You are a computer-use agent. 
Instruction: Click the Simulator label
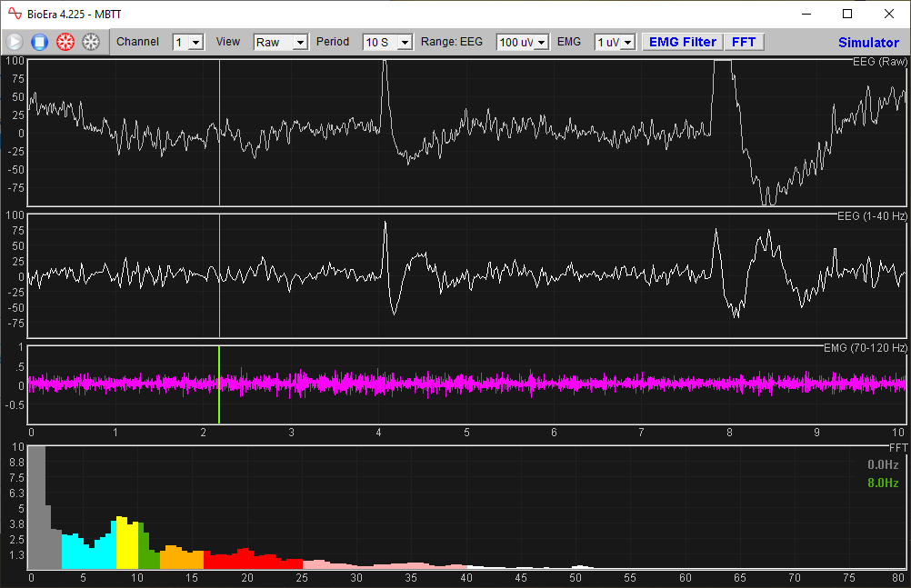868,42
